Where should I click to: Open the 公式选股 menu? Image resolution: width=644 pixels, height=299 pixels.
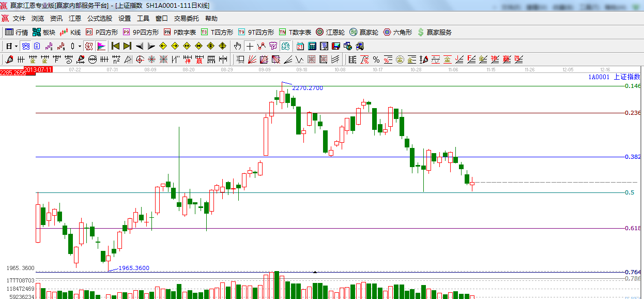99,18
